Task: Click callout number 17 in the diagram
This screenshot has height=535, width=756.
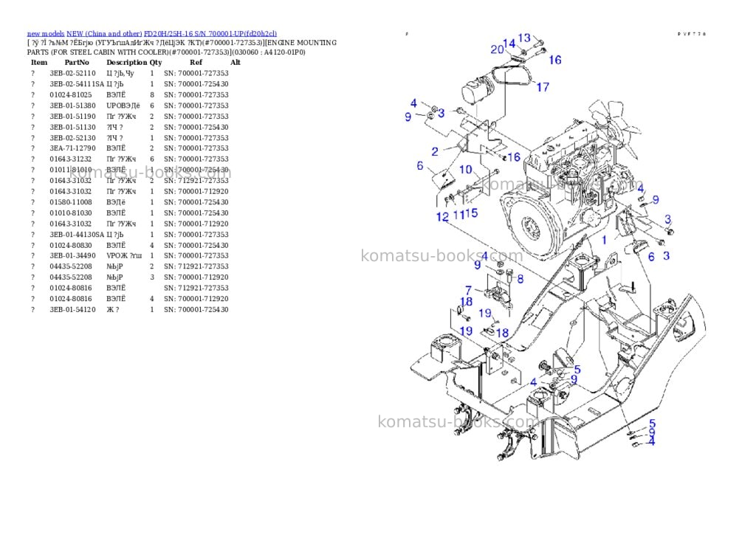Action: [x=543, y=87]
